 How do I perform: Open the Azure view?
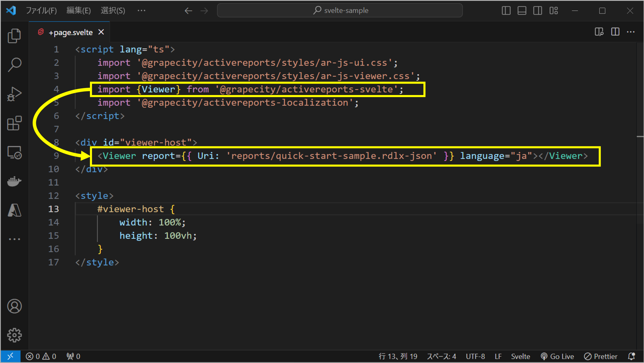coord(14,210)
